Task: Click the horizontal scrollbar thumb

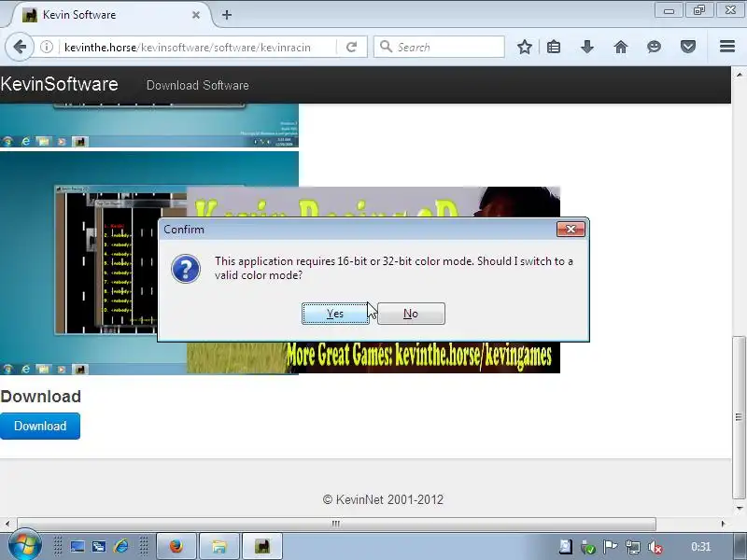Action: [x=336, y=524]
